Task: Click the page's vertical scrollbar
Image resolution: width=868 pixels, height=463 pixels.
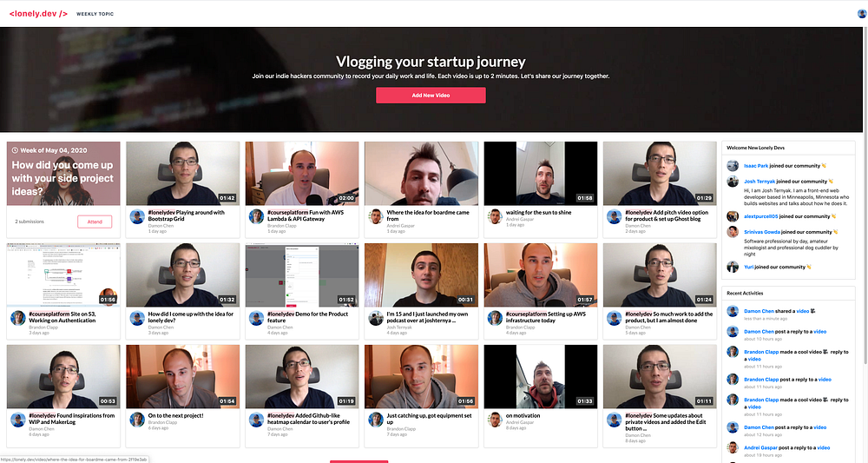Action: (865, 194)
